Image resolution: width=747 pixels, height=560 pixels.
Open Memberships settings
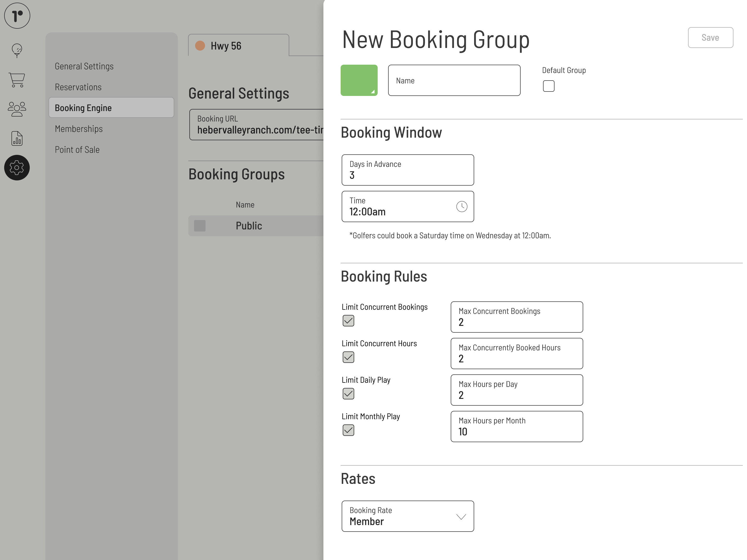click(79, 129)
